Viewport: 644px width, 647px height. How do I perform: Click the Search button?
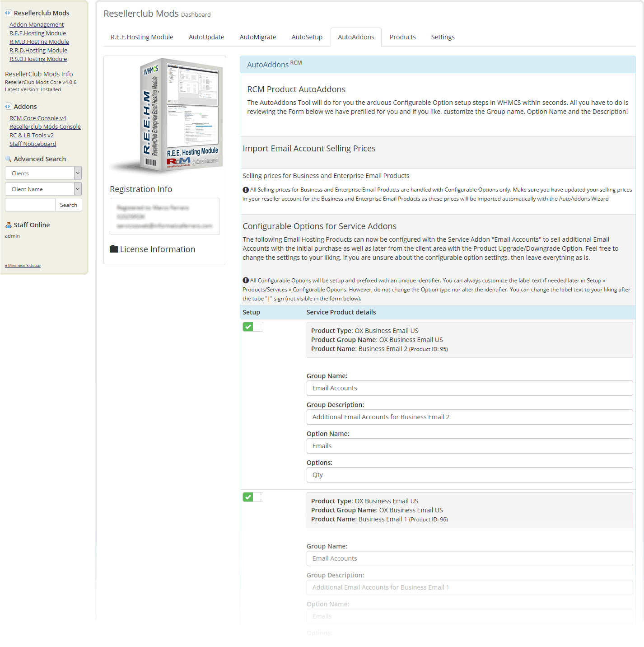(69, 205)
